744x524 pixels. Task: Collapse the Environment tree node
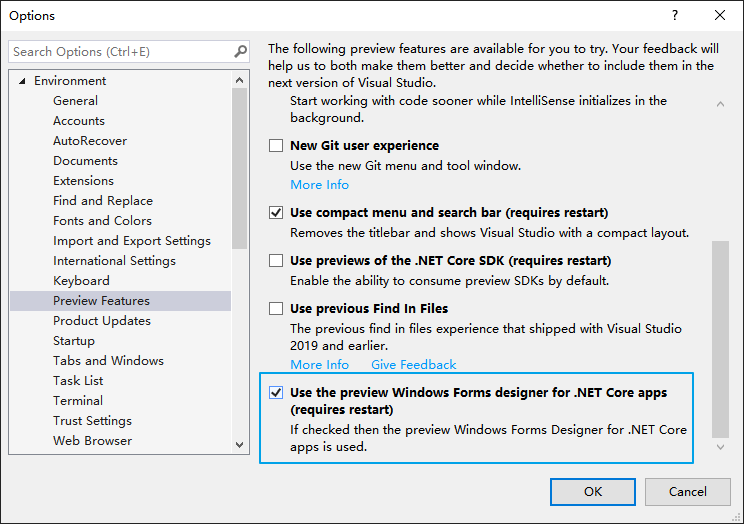point(21,81)
